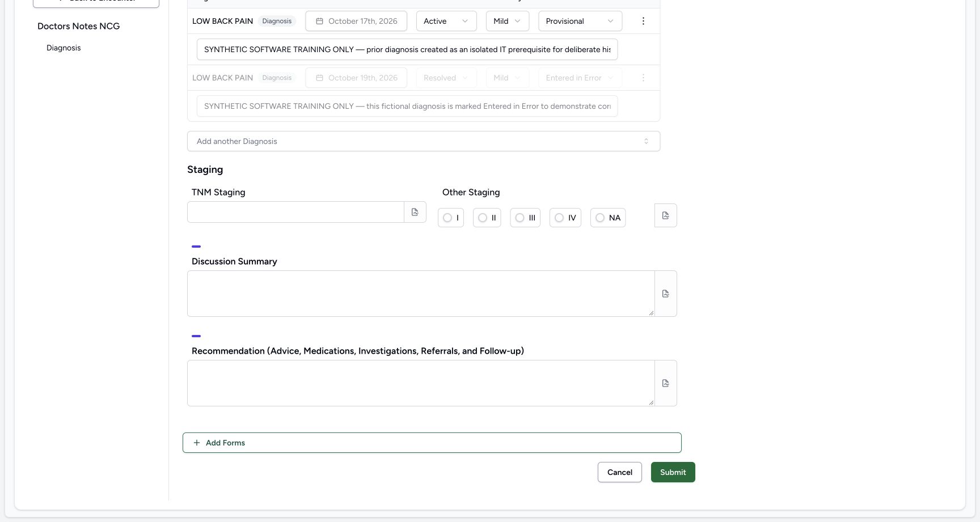Open the Mild dropdown in the resolved diagnosis row
This screenshot has height=522, width=980.
click(x=508, y=78)
